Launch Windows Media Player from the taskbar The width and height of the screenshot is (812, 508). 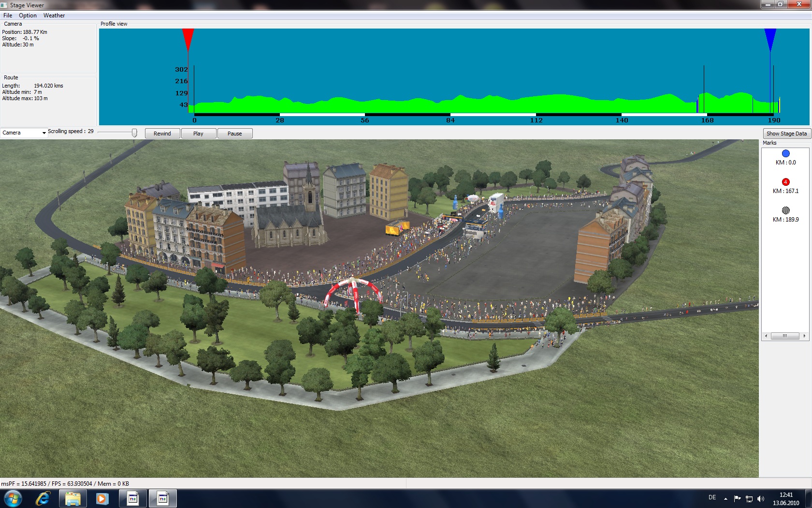pyautogui.click(x=102, y=498)
